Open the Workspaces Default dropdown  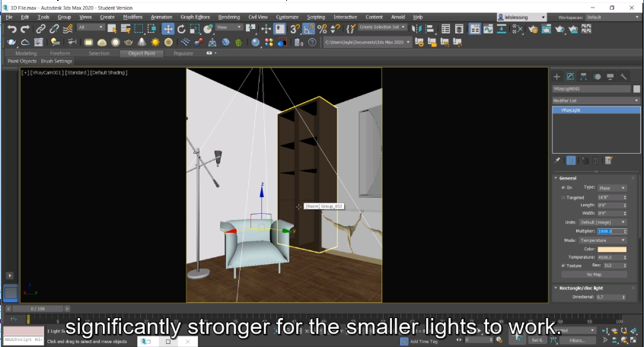[612, 18]
